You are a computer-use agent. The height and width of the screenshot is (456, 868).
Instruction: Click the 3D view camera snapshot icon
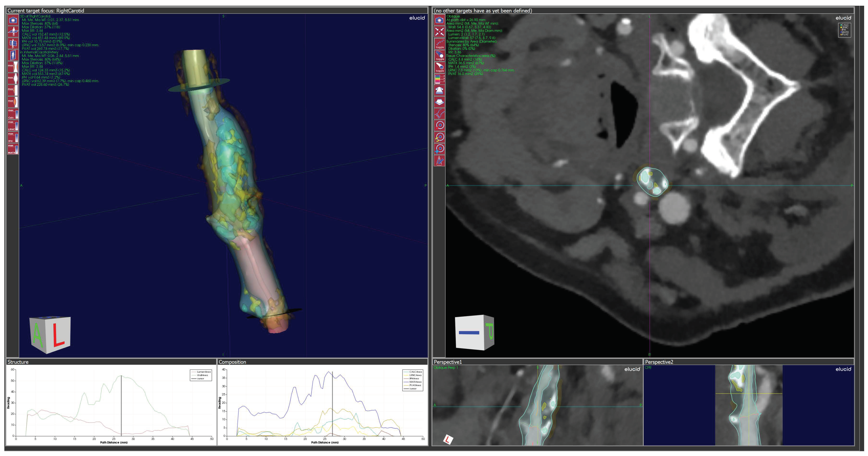coord(13,20)
